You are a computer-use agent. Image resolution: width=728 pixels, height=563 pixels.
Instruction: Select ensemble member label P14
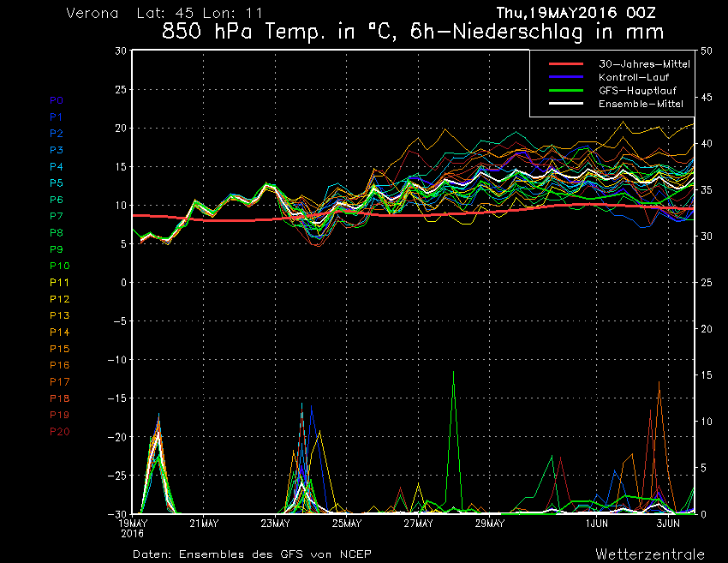coord(59,332)
